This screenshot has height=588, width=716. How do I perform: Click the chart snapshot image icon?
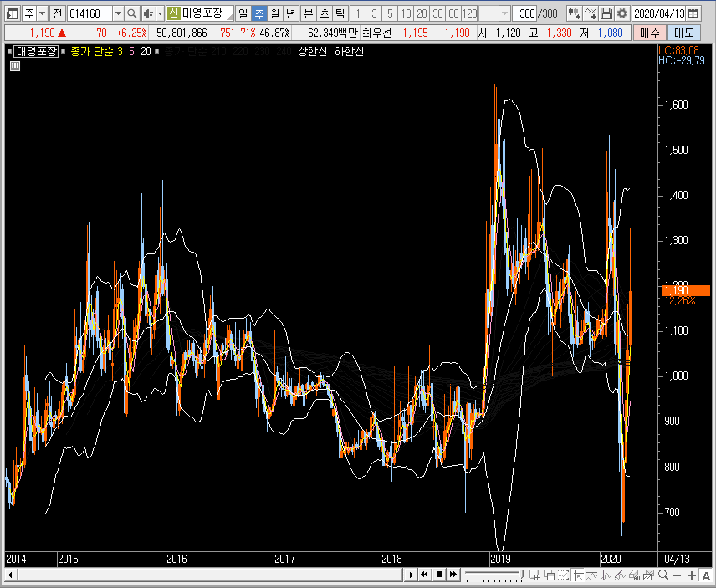pos(648,575)
